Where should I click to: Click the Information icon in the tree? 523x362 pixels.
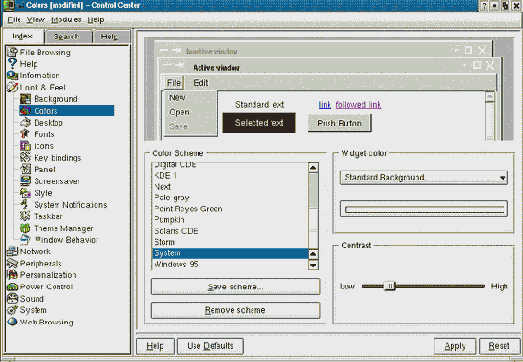pos(12,75)
